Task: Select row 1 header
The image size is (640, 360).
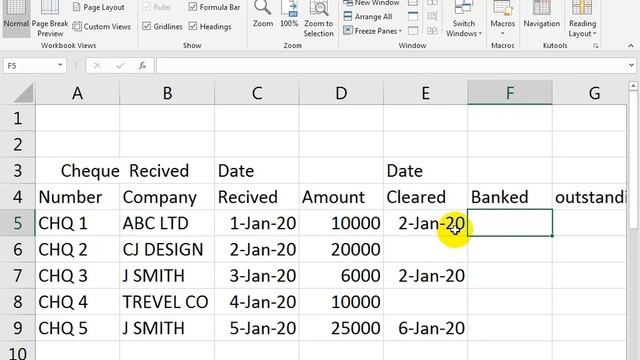Action: (x=17, y=118)
